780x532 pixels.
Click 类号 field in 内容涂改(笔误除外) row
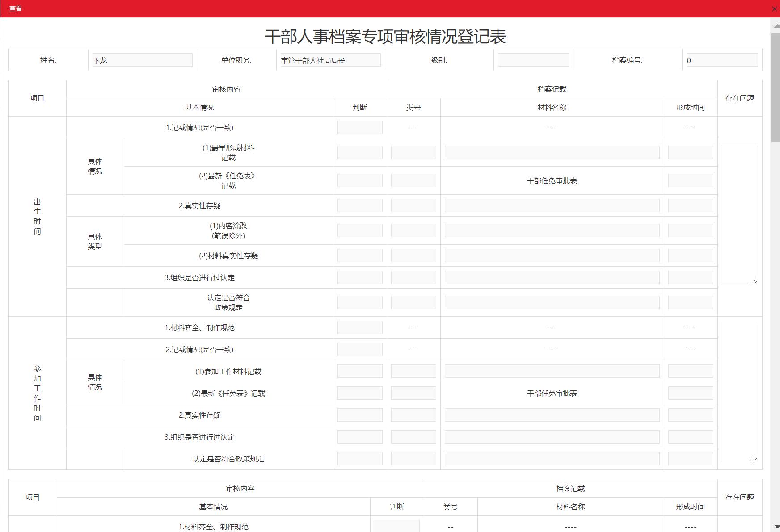(x=413, y=231)
